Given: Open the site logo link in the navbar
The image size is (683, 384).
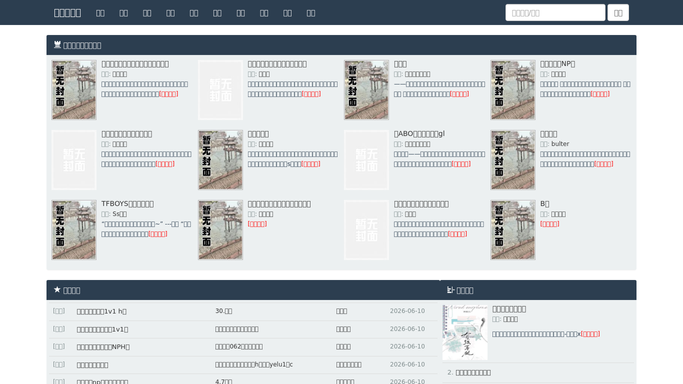Looking at the screenshot, I should tap(67, 13).
